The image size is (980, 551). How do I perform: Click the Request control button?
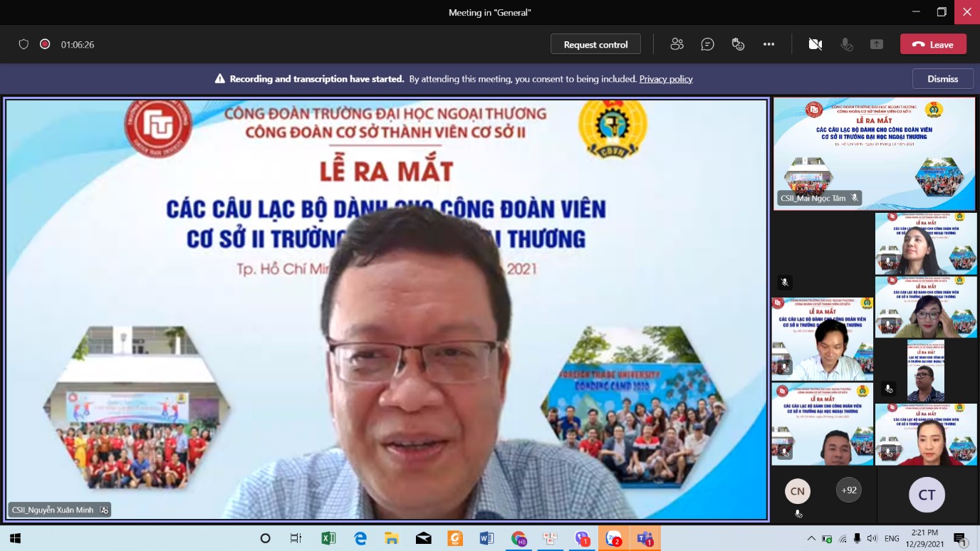click(x=595, y=44)
